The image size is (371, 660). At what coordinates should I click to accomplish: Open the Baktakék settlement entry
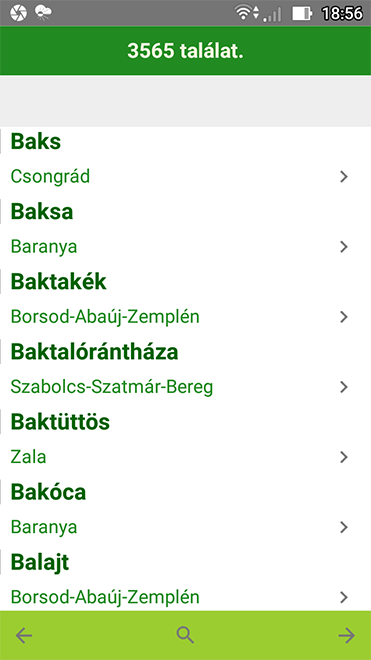pyautogui.click(x=59, y=282)
